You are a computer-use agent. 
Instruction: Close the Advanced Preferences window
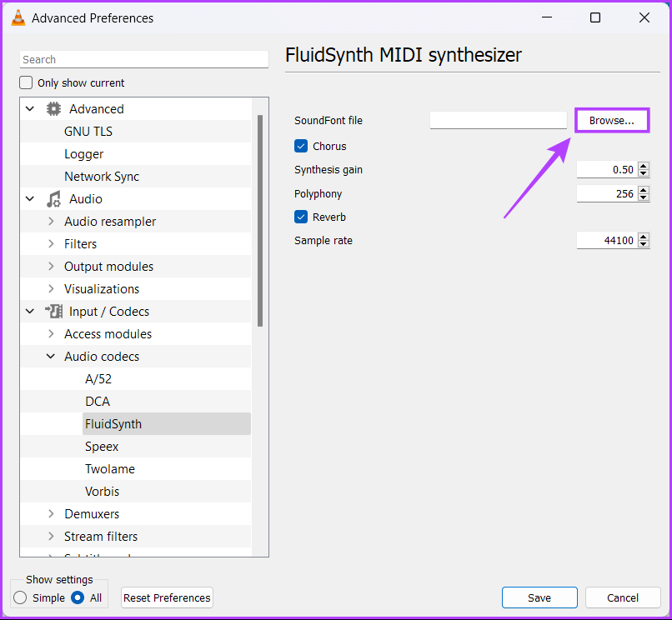pyautogui.click(x=644, y=17)
